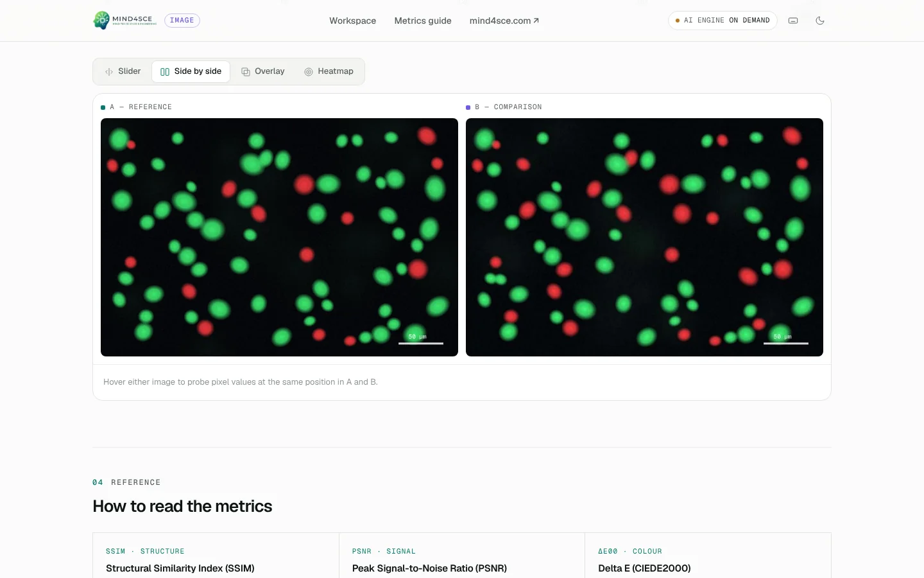Click the 50 µm scale bar in image B
This screenshot has height=578, width=924.
click(x=785, y=339)
